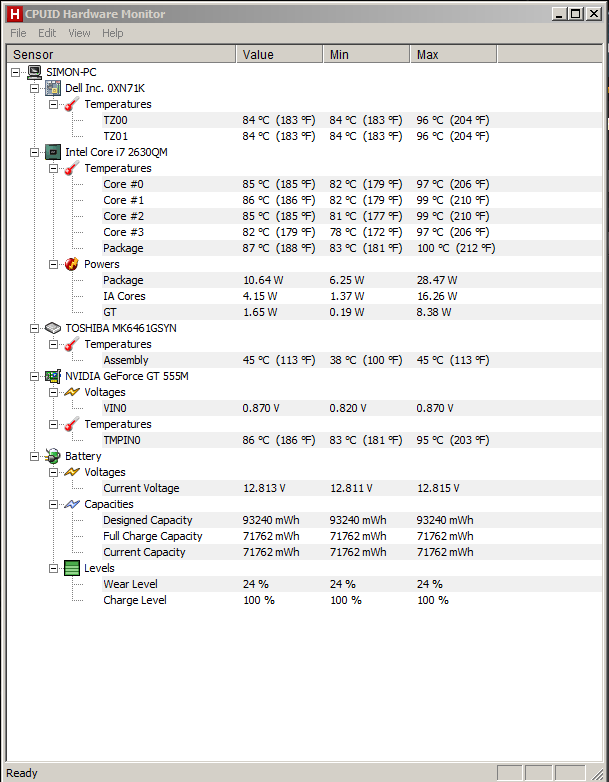Click the Min column header
This screenshot has height=782, width=609.
click(367, 54)
